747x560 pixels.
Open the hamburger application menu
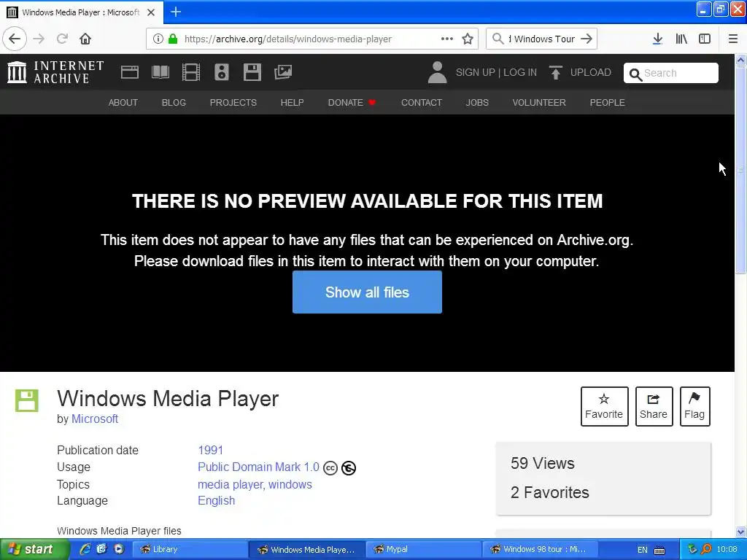(733, 39)
